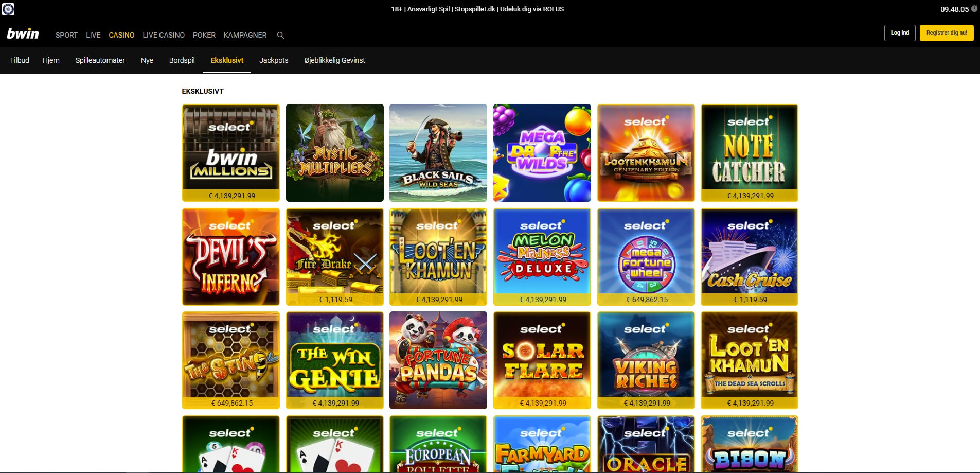Open the European Roulette game

coord(438,444)
